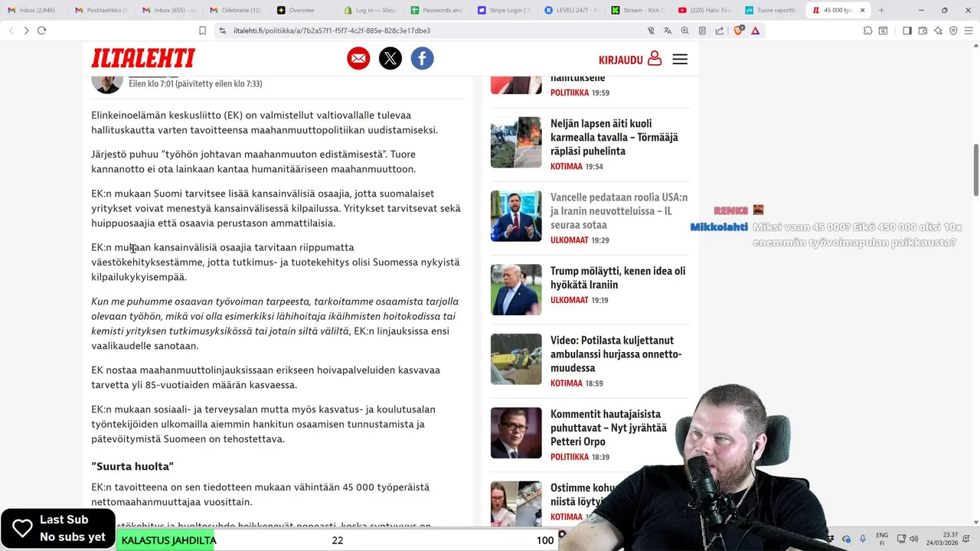This screenshot has height=551, width=980.
Task: Open article 'Kommentit hautajaisista puhuttavat'
Action: tap(609, 428)
